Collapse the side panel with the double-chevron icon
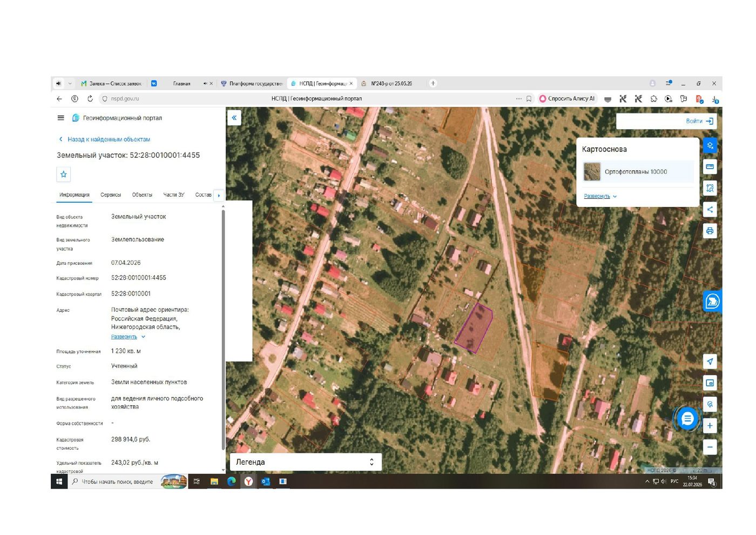 [234, 117]
